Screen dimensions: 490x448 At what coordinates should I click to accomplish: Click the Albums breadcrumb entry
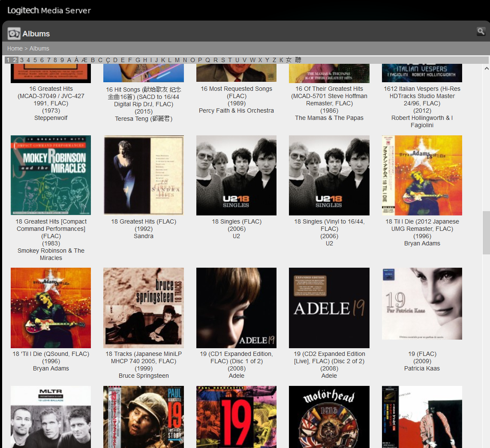39,48
